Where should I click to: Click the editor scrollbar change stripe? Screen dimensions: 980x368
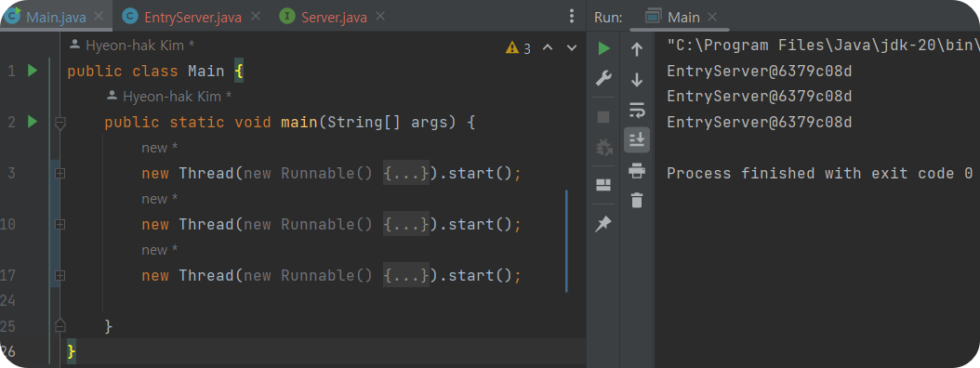coord(566,242)
